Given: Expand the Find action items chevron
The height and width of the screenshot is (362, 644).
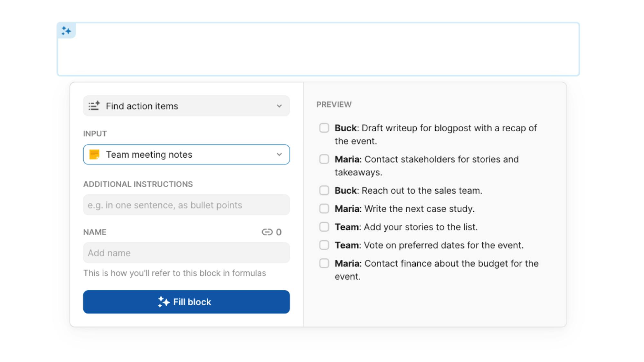Looking at the screenshot, I should coord(279,106).
